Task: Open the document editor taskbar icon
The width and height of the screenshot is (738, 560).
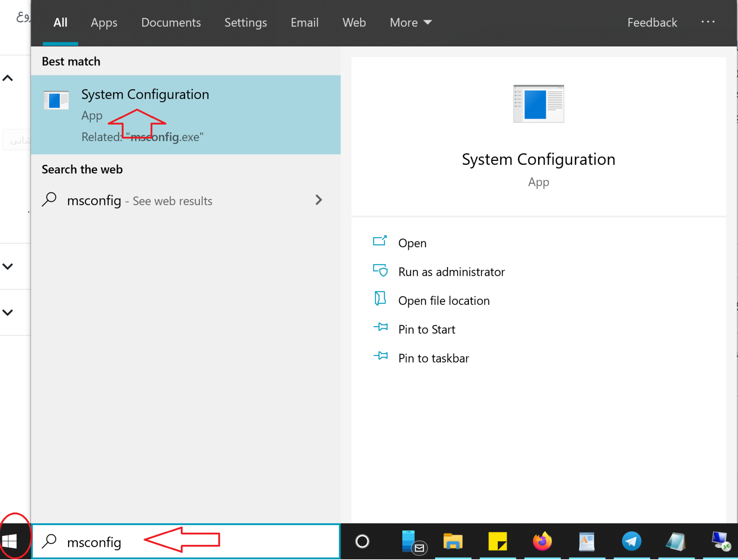Action: 587,542
